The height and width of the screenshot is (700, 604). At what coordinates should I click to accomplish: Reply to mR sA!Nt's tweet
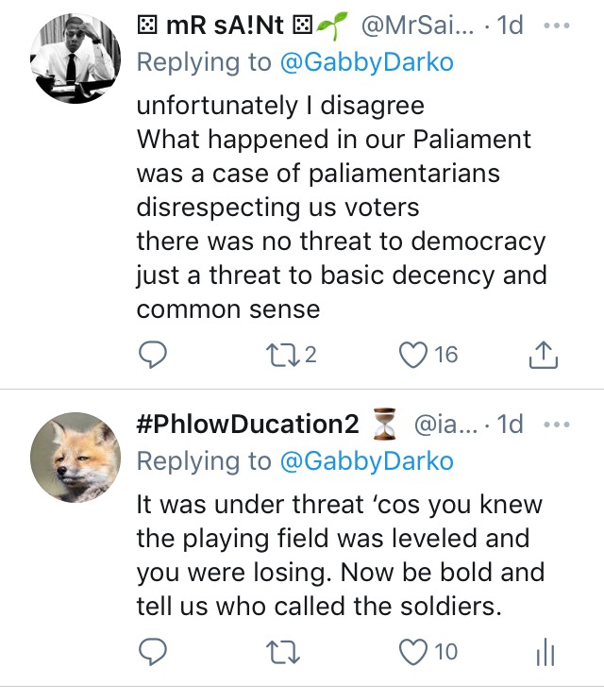click(x=153, y=355)
